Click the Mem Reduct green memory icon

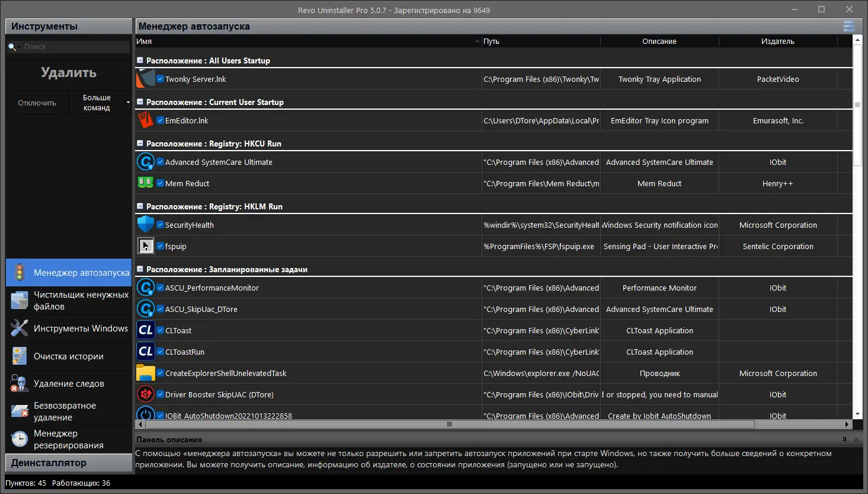point(146,183)
